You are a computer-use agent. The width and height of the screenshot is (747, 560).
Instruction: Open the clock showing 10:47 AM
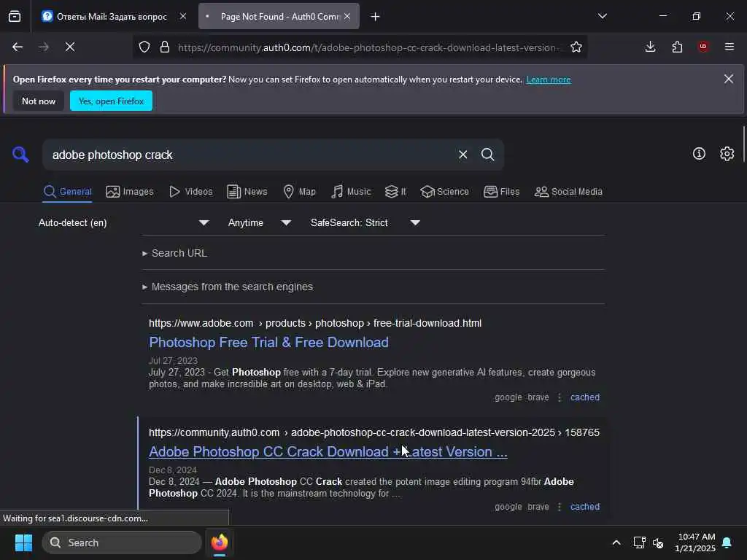695,542
